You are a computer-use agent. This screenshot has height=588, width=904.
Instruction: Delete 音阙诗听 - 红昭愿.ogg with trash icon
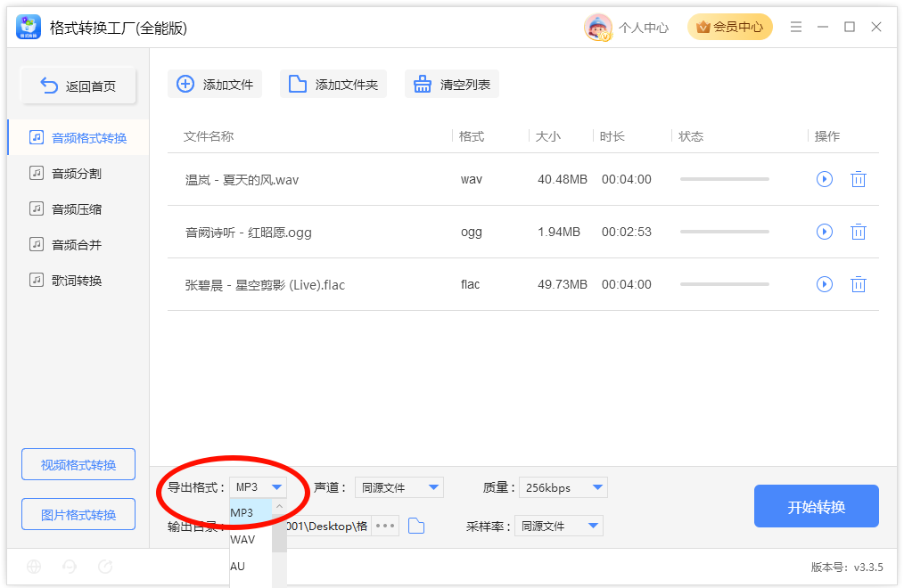click(x=859, y=232)
